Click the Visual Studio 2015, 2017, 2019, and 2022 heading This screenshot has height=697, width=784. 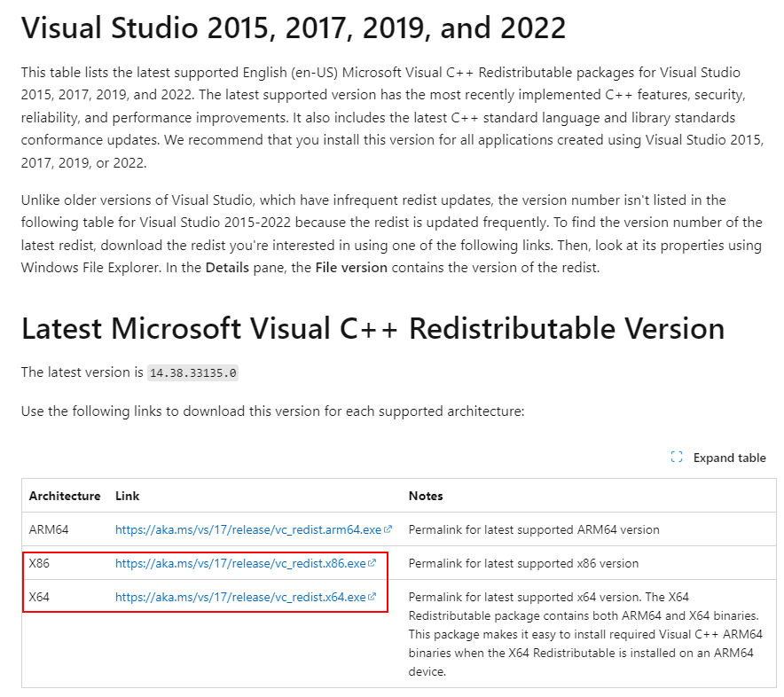(294, 27)
